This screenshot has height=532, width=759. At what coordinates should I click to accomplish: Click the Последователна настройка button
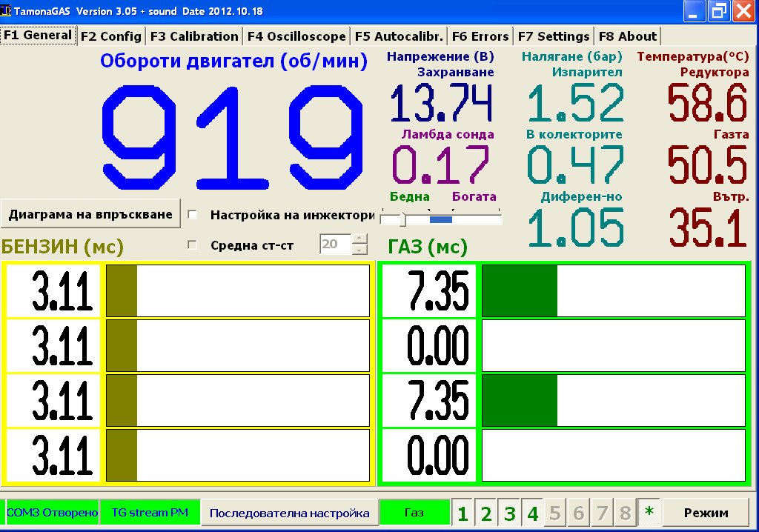coord(289,513)
